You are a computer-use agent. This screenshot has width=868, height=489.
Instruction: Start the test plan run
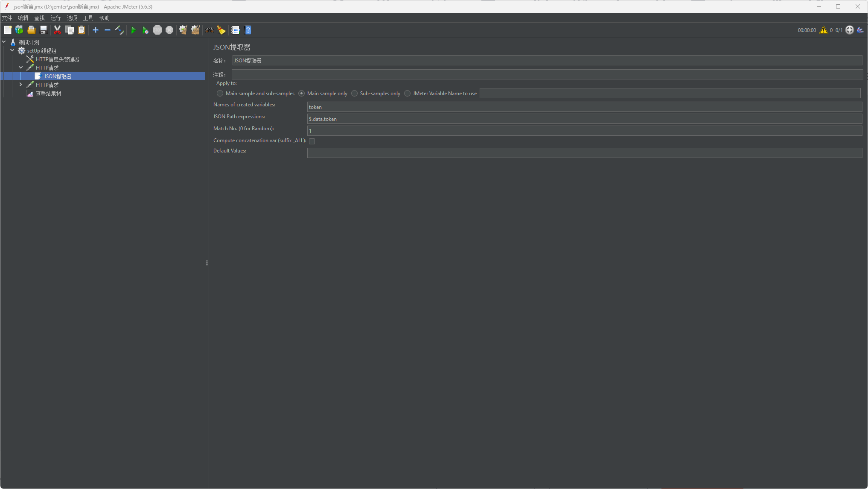133,30
